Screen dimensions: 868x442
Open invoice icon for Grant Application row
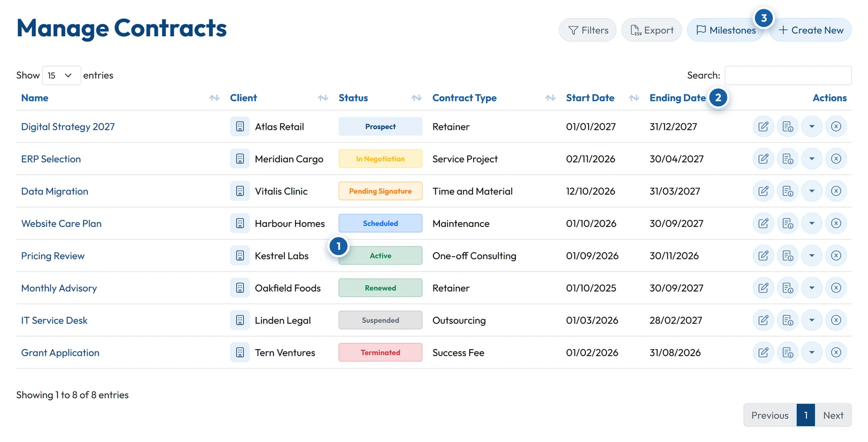point(787,352)
